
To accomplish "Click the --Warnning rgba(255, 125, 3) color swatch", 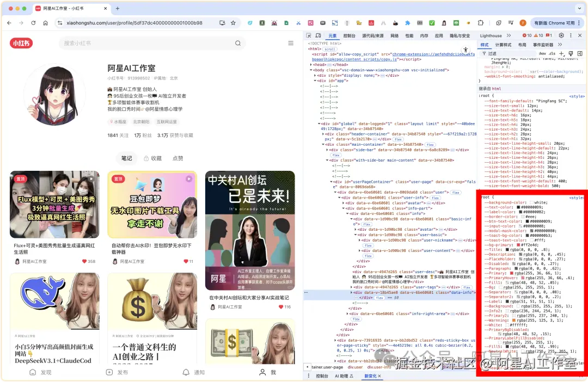I will pos(514,320).
